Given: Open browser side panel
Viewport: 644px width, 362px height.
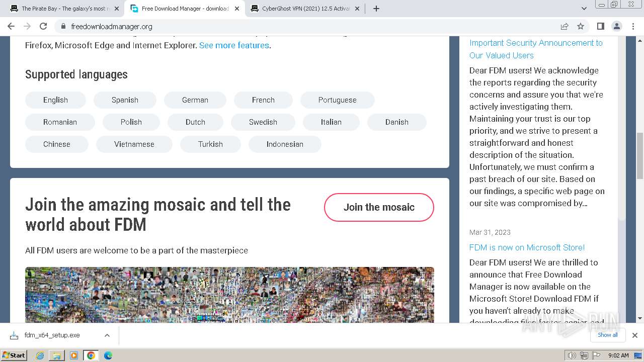Looking at the screenshot, I should [x=600, y=26].
